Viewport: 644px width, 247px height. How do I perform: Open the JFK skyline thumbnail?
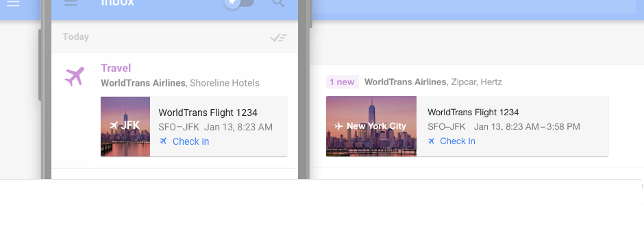[125, 126]
